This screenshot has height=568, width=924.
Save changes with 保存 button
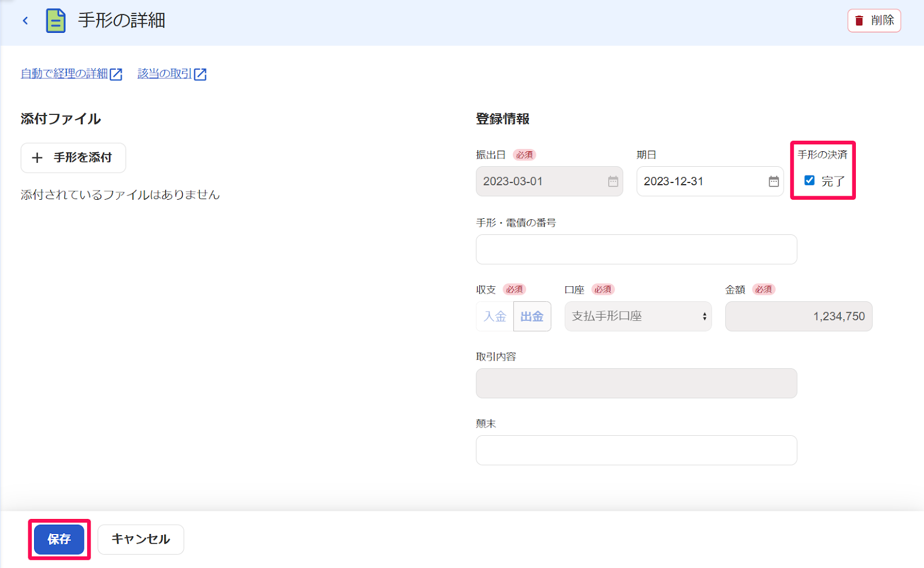(59, 539)
